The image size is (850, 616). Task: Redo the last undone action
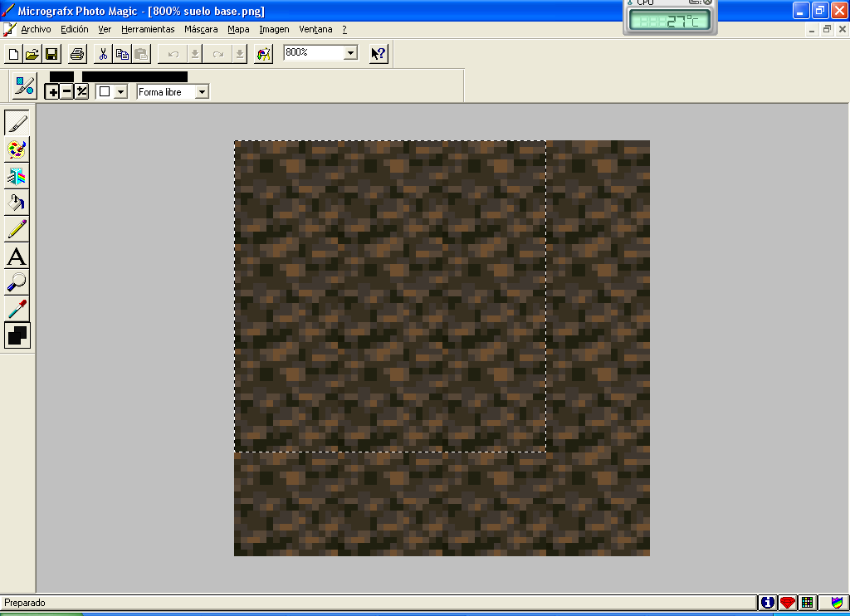(218, 54)
